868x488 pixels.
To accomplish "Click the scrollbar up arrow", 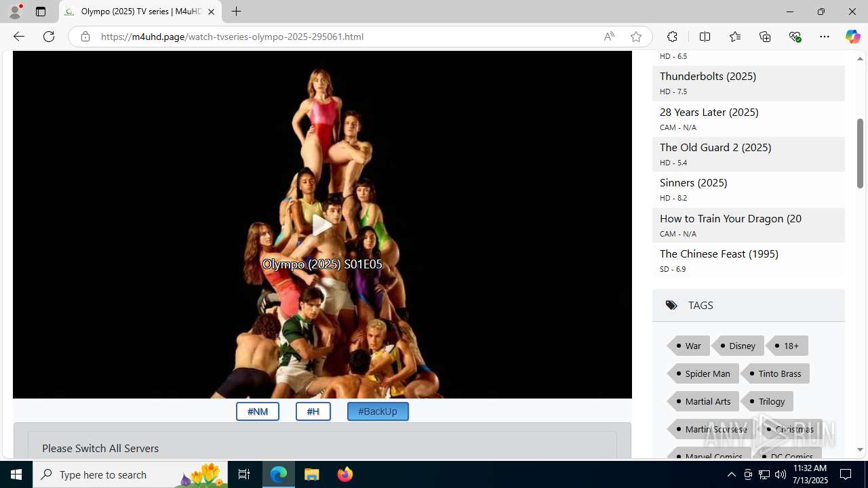I will point(860,59).
